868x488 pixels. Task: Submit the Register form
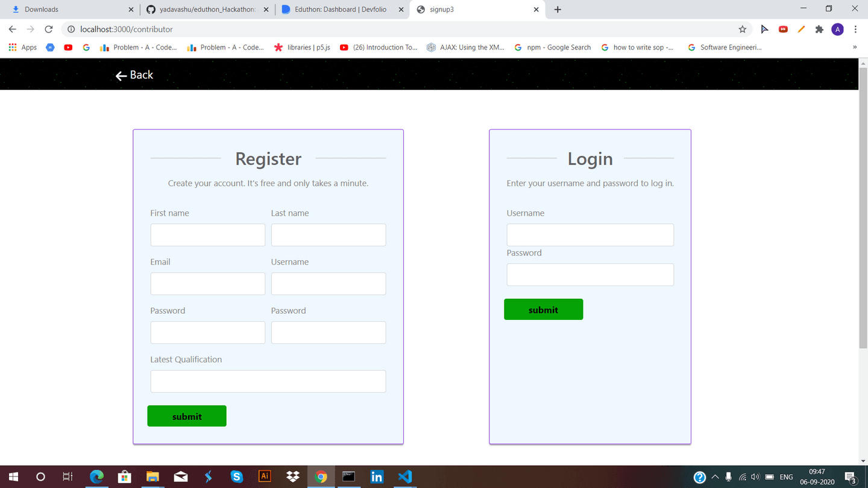[187, 416]
